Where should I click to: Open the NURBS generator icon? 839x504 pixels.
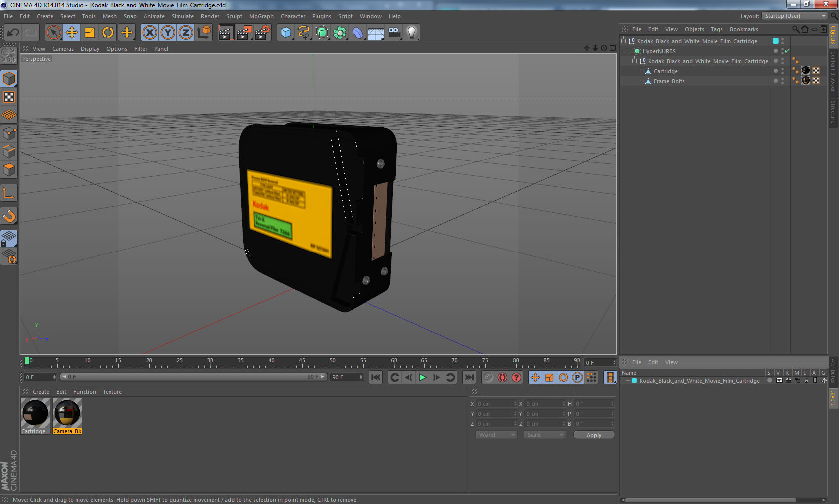(x=322, y=33)
